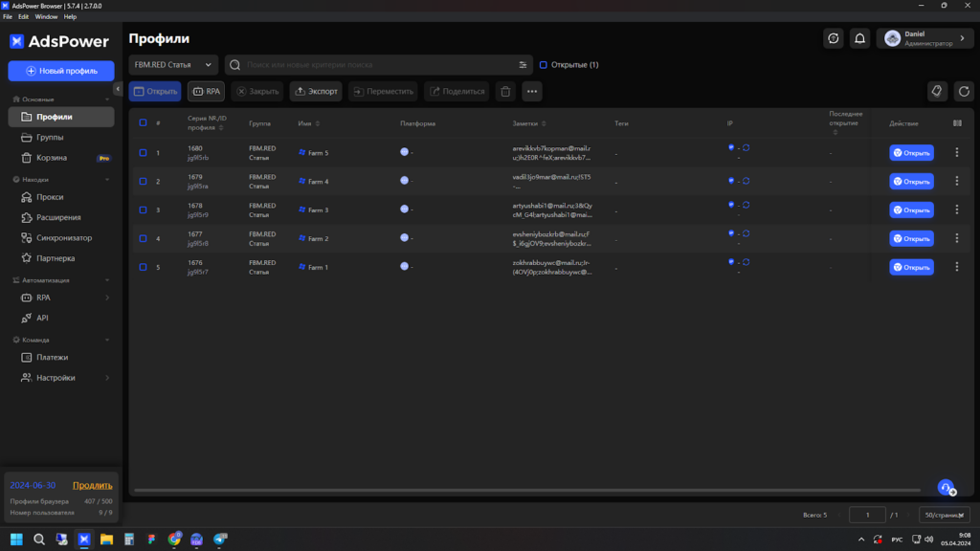Open Telegram from the taskbar
Screen dimensions: 980x551
point(220,540)
